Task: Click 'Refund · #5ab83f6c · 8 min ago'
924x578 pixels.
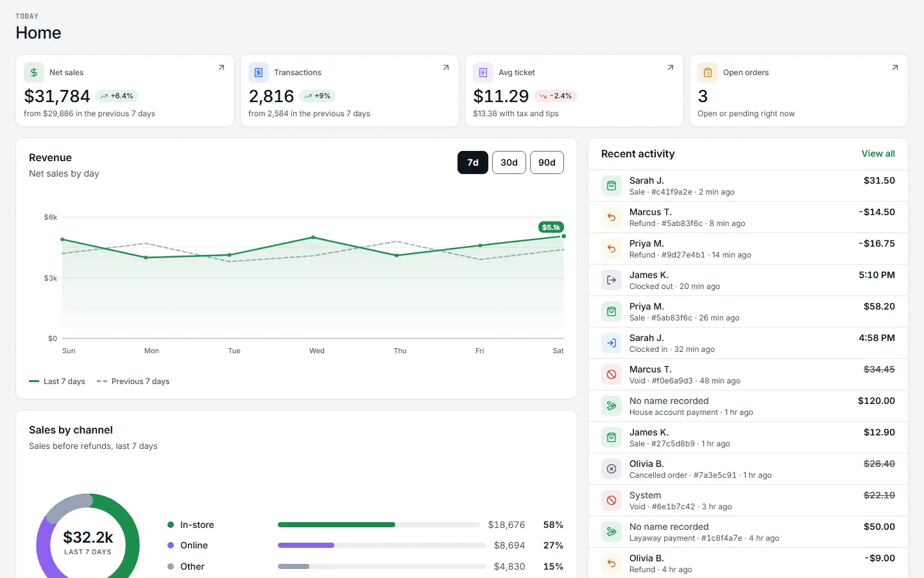Action: tap(687, 223)
